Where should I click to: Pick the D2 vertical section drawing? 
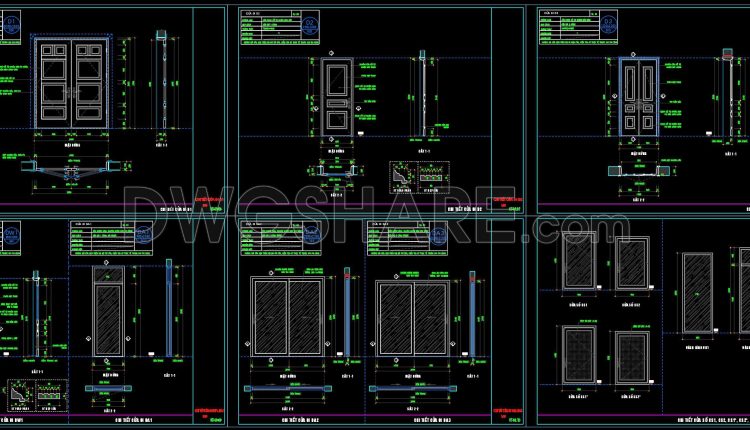422,93
